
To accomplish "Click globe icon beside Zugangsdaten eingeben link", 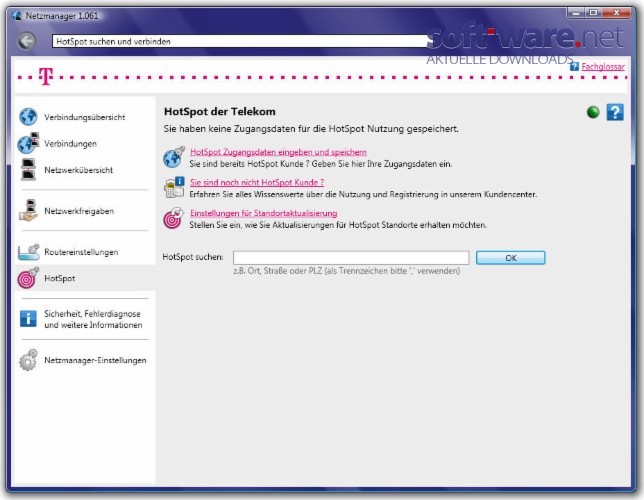I will [x=174, y=157].
